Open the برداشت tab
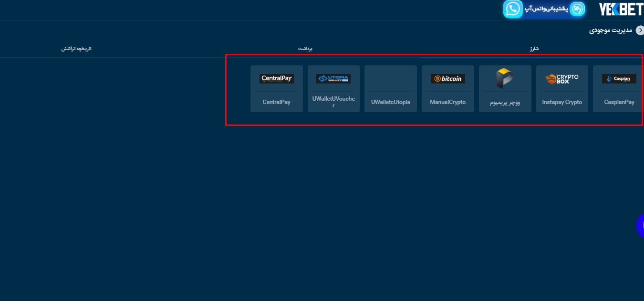The height and width of the screenshot is (301, 644). point(305,49)
